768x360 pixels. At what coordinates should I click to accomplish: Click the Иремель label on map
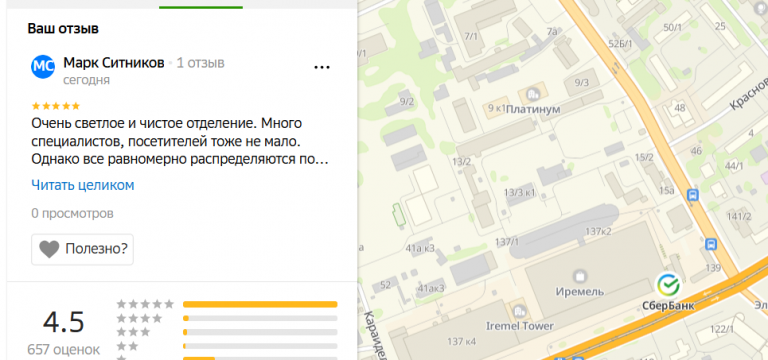coord(579,291)
